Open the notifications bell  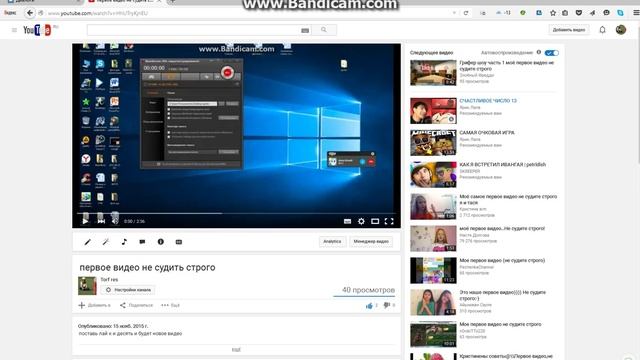pos(602,30)
